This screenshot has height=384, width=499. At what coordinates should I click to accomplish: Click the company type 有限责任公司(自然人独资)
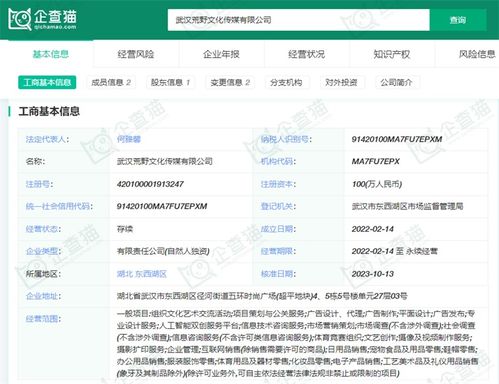pos(163,251)
